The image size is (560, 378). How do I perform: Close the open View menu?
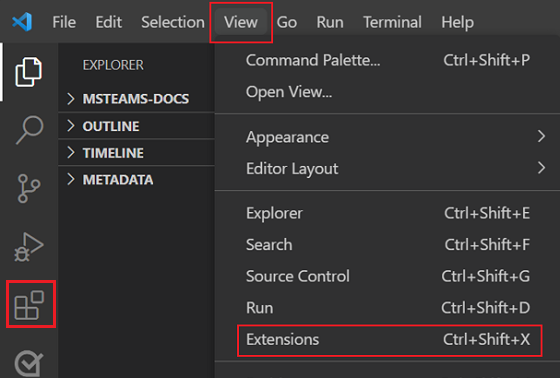241,22
